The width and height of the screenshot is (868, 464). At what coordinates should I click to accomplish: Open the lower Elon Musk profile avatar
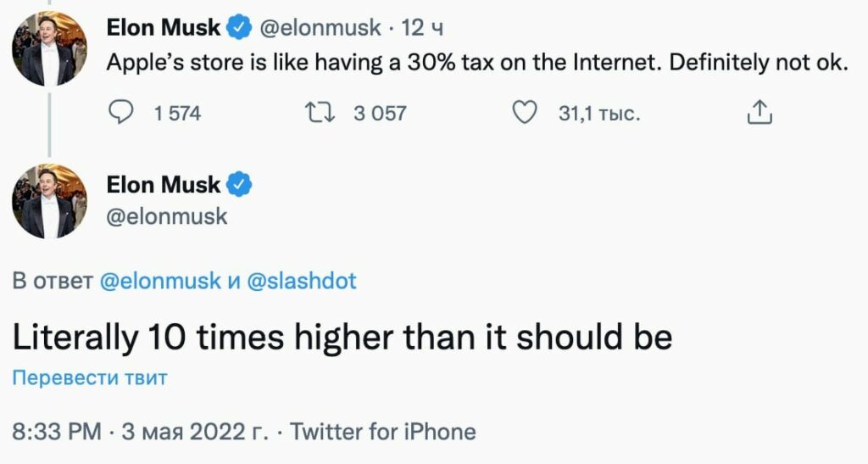49,201
